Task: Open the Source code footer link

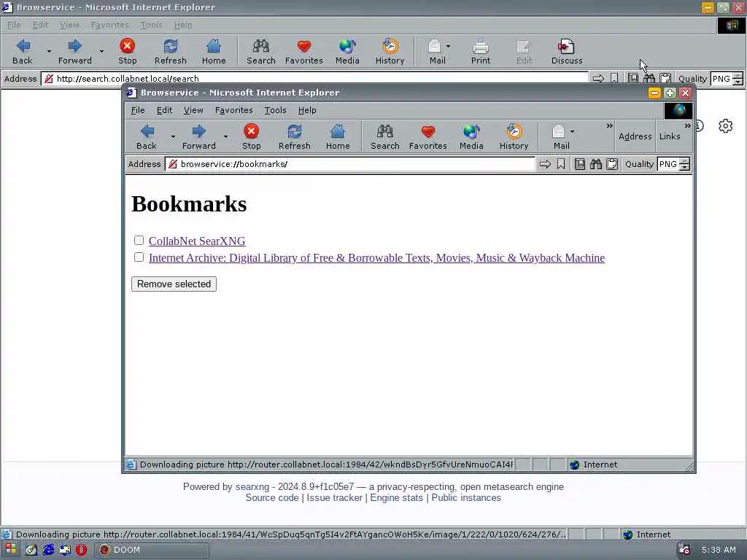Action: click(272, 497)
